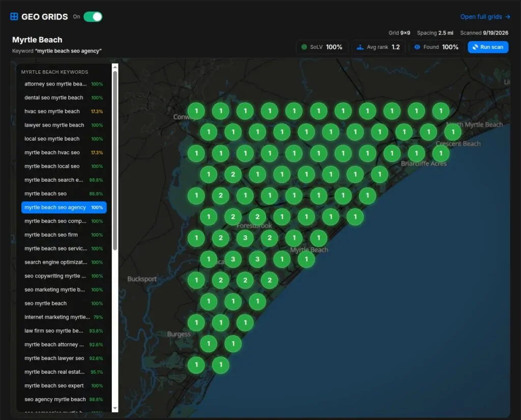Click the Scanned 9/19/2026 text
This screenshot has width=521, height=420.
[x=484, y=33]
